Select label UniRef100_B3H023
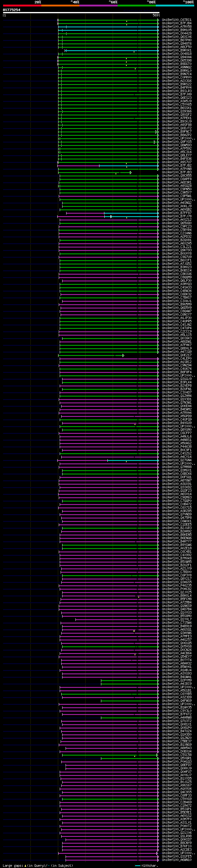 point(177,267)
